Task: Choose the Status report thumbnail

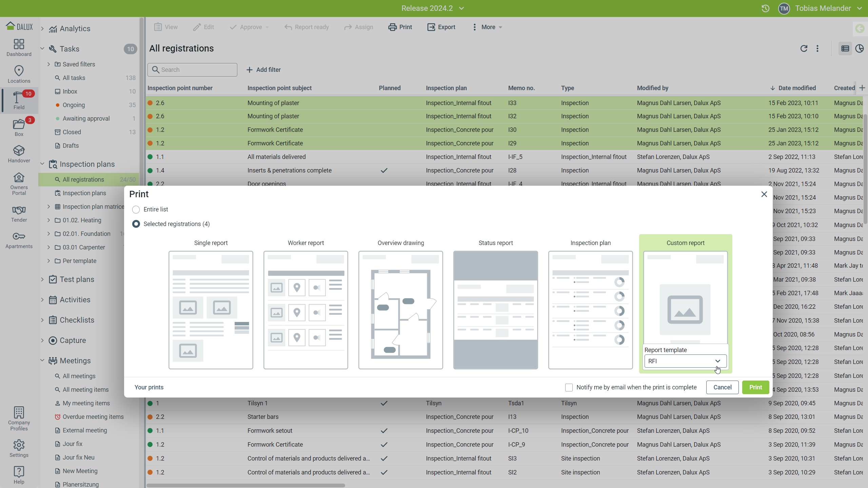Action: (x=495, y=310)
